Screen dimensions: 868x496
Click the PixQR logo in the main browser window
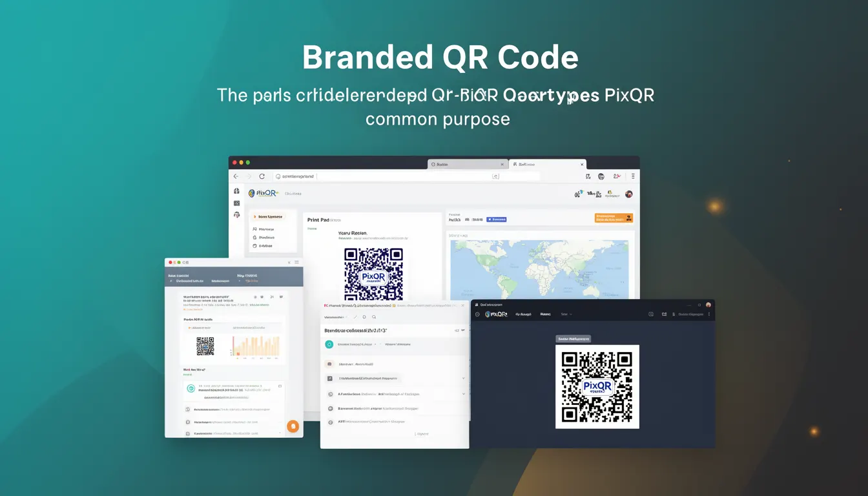tap(263, 193)
